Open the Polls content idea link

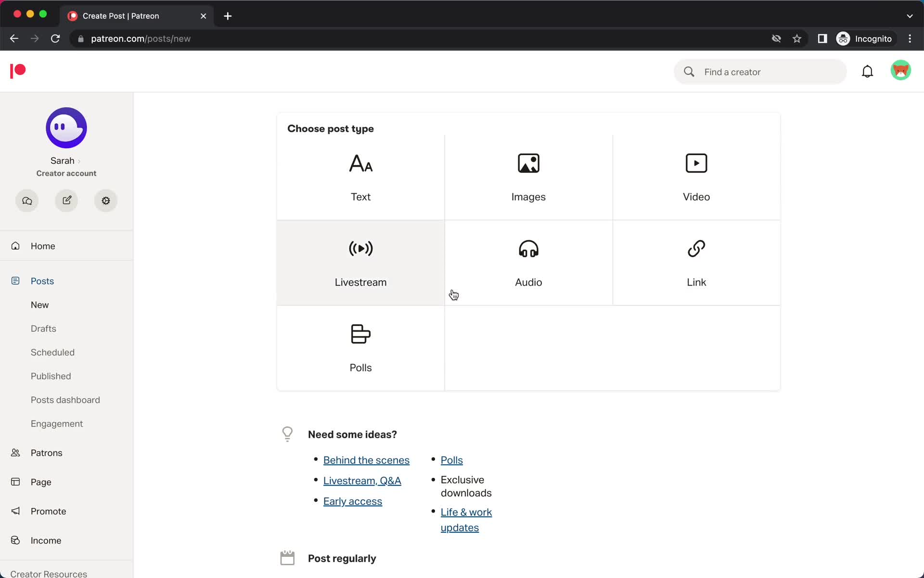pos(452,460)
